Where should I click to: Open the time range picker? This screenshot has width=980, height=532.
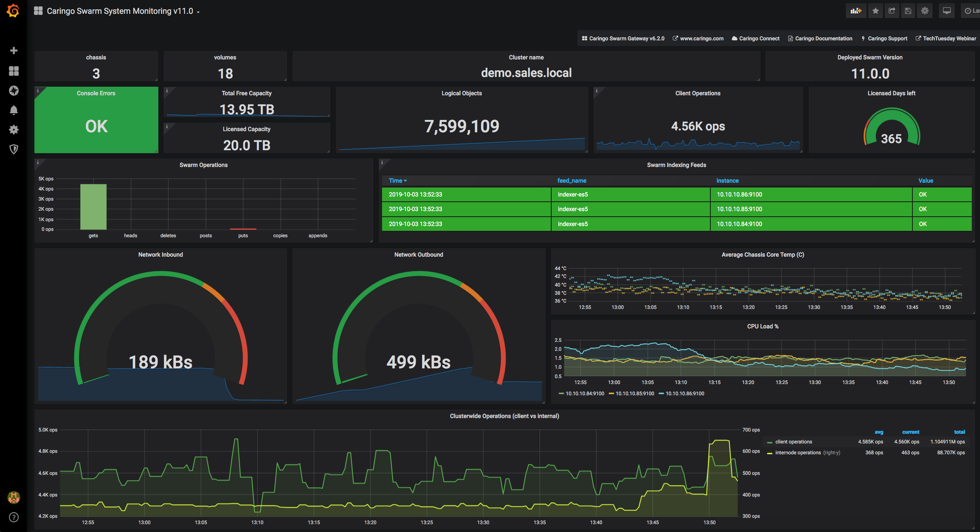click(972, 11)
